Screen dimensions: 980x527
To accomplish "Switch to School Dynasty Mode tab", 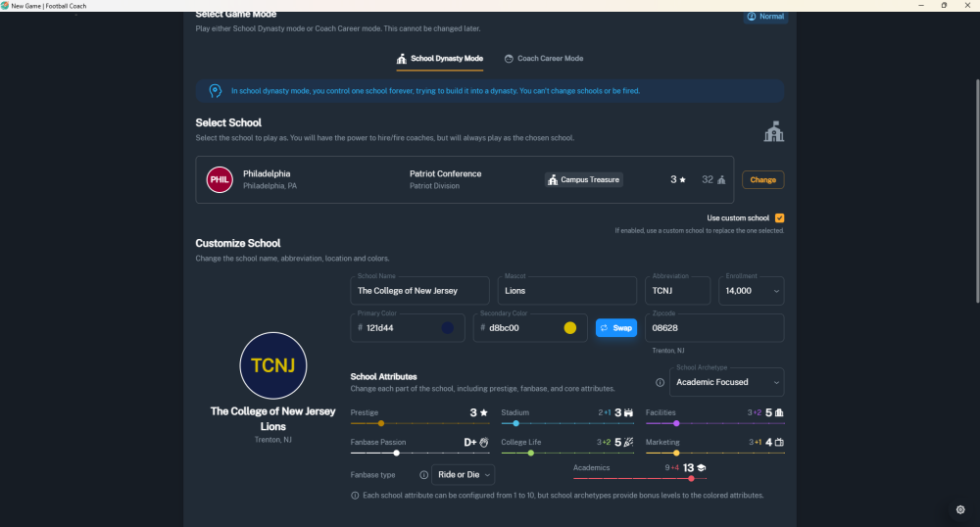I will [439, 59].
